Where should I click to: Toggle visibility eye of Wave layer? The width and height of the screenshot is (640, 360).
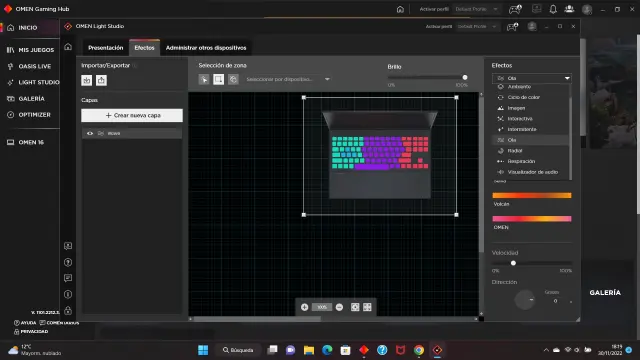(x=90, y=133)
